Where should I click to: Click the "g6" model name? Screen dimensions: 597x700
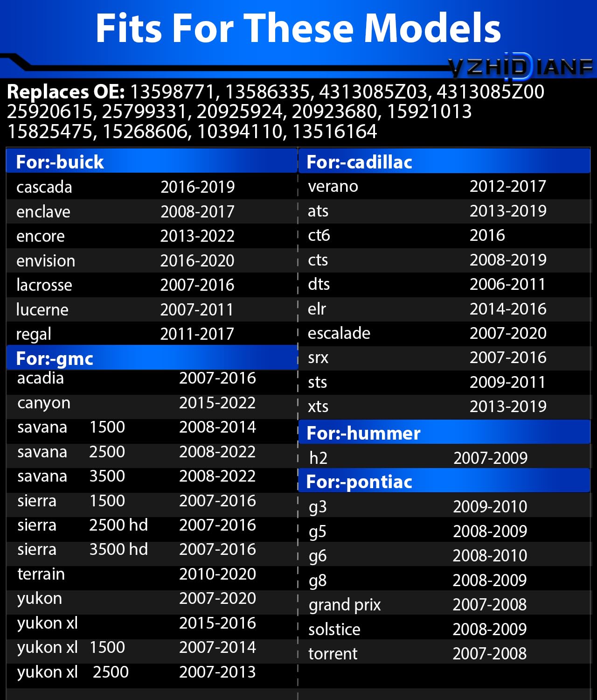click(x=318, y=556)
